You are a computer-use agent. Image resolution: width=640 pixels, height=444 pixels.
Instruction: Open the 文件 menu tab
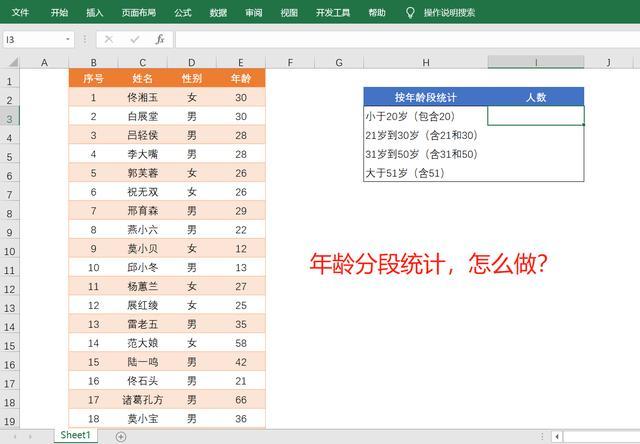tap(20, 13)
